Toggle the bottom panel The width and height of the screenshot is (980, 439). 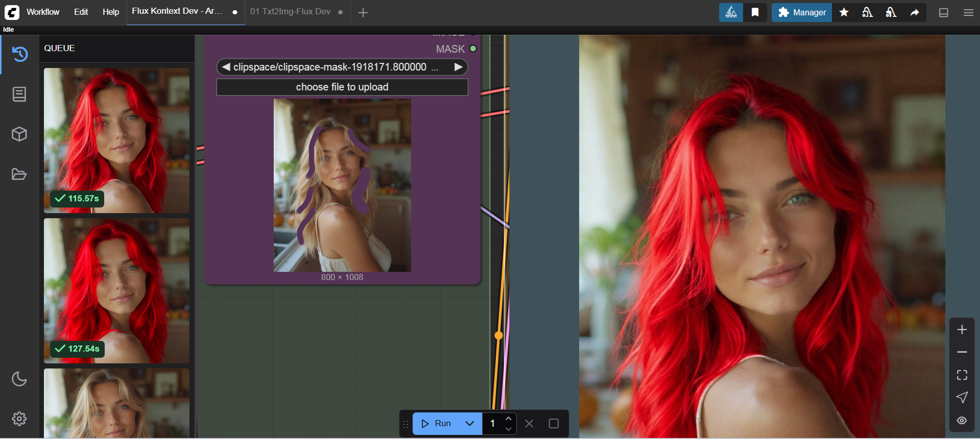(943, 13)
